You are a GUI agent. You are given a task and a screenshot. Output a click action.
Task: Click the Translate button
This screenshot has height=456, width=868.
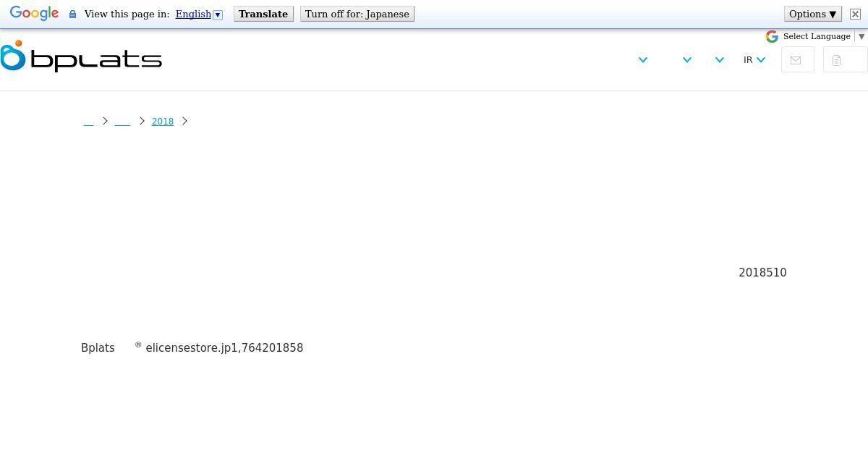pos(263,14)
